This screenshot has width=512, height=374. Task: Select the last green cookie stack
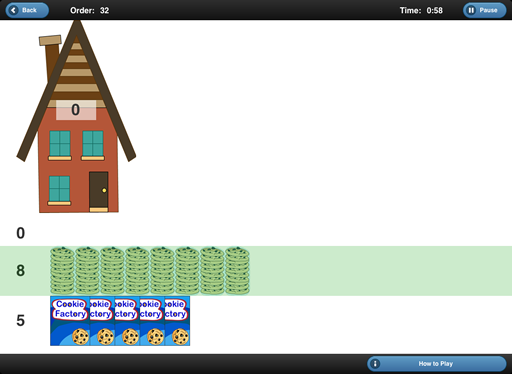[x=237, y=271]
